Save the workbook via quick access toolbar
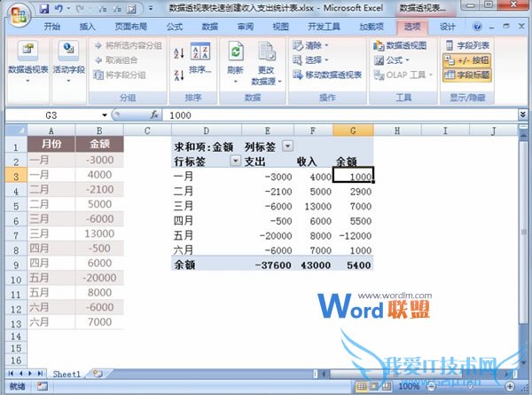 44,9
